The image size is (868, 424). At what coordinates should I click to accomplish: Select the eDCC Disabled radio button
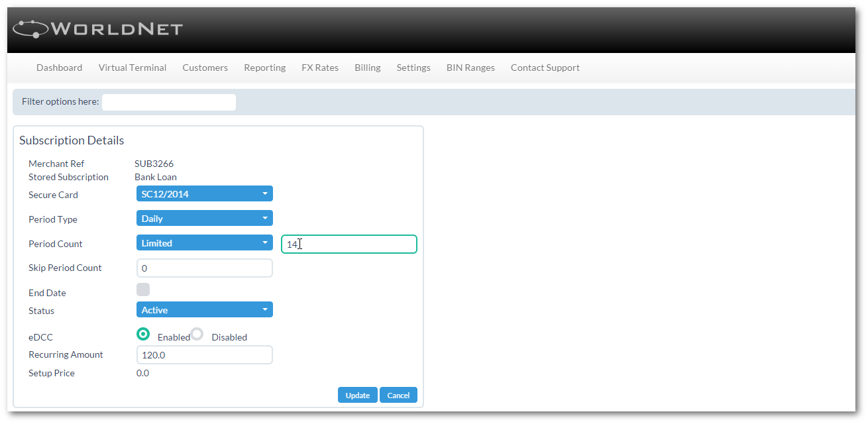[197, 334]
